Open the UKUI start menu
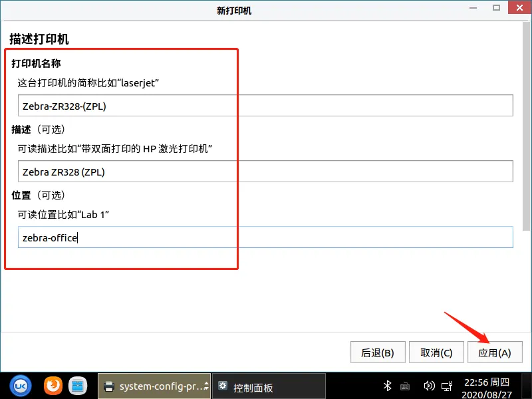The image size is (532, 399). (21, 386)
